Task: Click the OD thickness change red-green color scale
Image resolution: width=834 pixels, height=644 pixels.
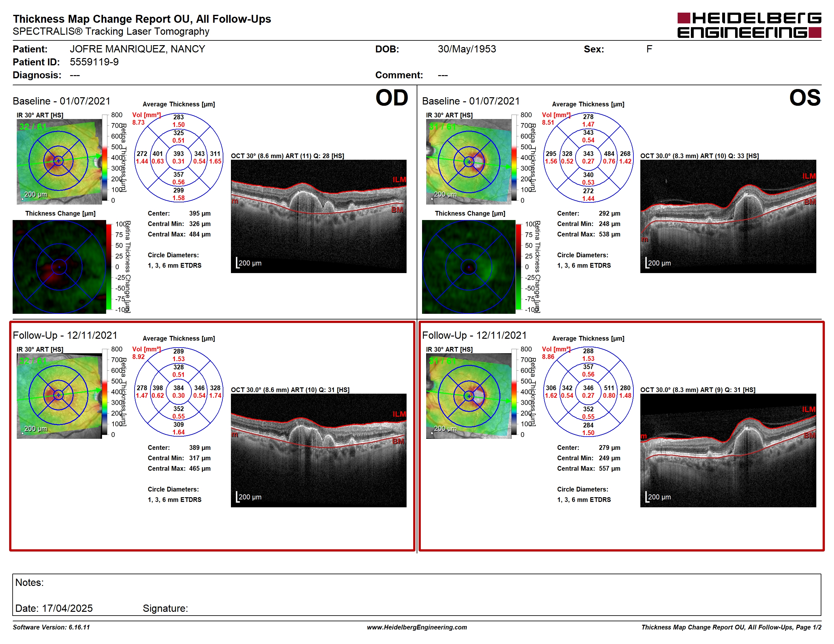Action: pos(109,267)
